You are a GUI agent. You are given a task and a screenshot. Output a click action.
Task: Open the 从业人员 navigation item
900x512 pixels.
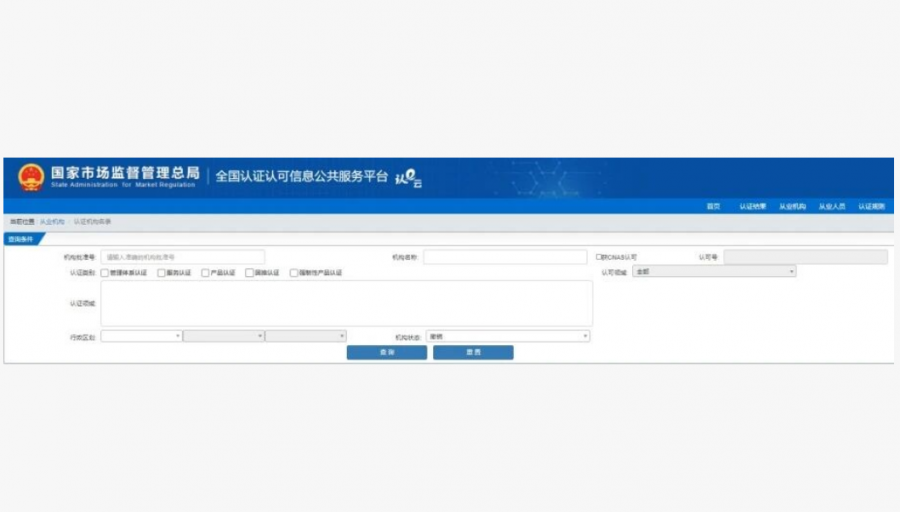tap(831, 206)
